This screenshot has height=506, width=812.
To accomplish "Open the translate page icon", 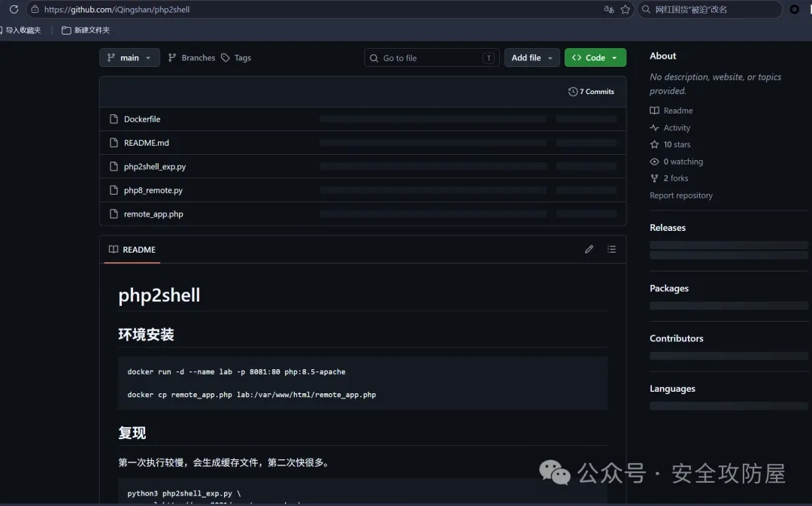I will (609, 9).
